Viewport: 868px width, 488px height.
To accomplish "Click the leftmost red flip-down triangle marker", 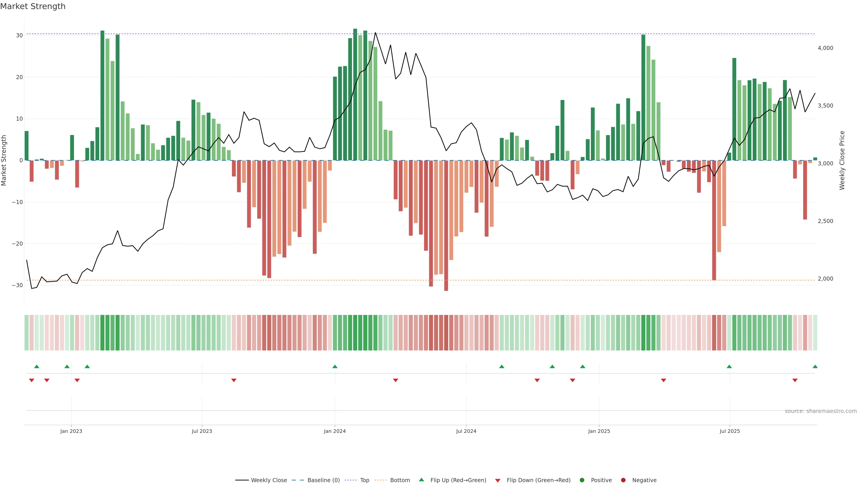I will pyautogui.click(x=32, y=380).
